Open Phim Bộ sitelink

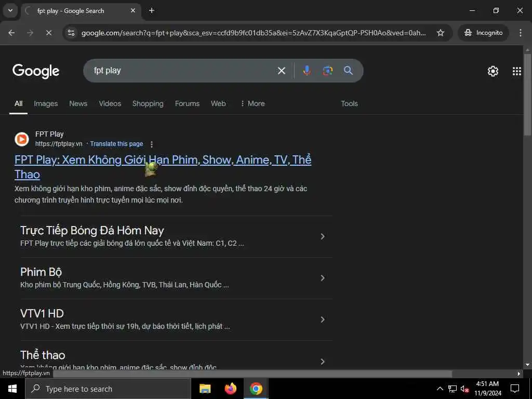coord(41,272)
